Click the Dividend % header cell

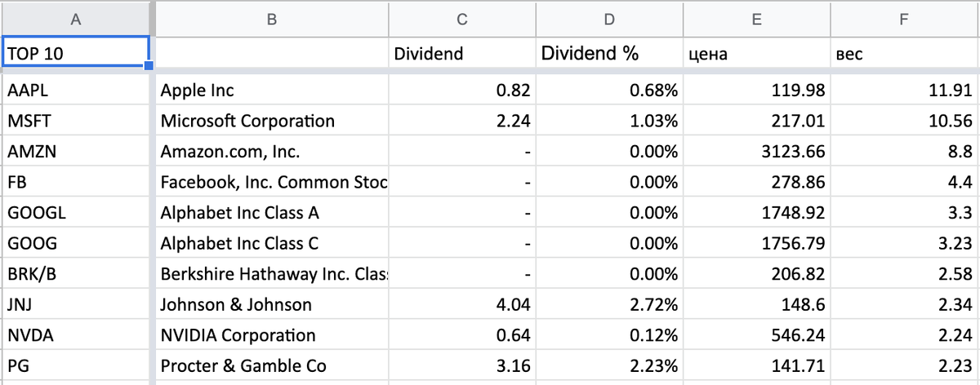[609, 54]
